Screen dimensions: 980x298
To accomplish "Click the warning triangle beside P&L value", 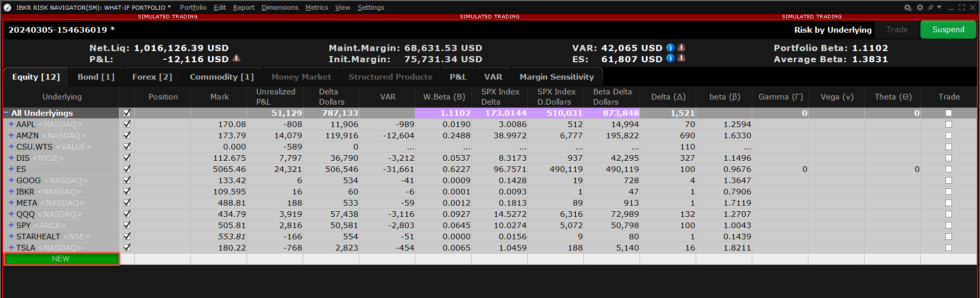I will (236, 59).
